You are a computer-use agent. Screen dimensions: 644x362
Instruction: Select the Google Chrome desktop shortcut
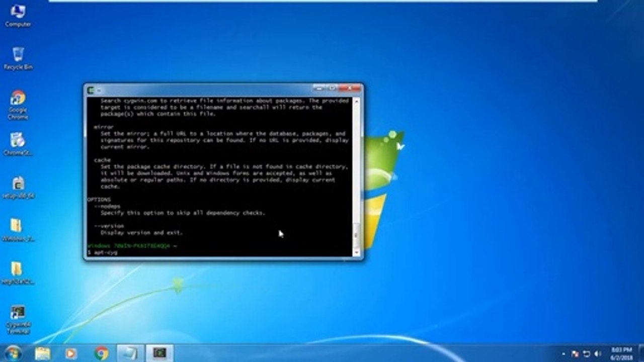(x=18, y=105)
